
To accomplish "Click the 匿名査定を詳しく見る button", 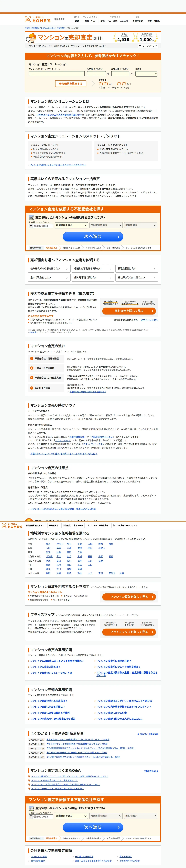I will click(129, 311).
